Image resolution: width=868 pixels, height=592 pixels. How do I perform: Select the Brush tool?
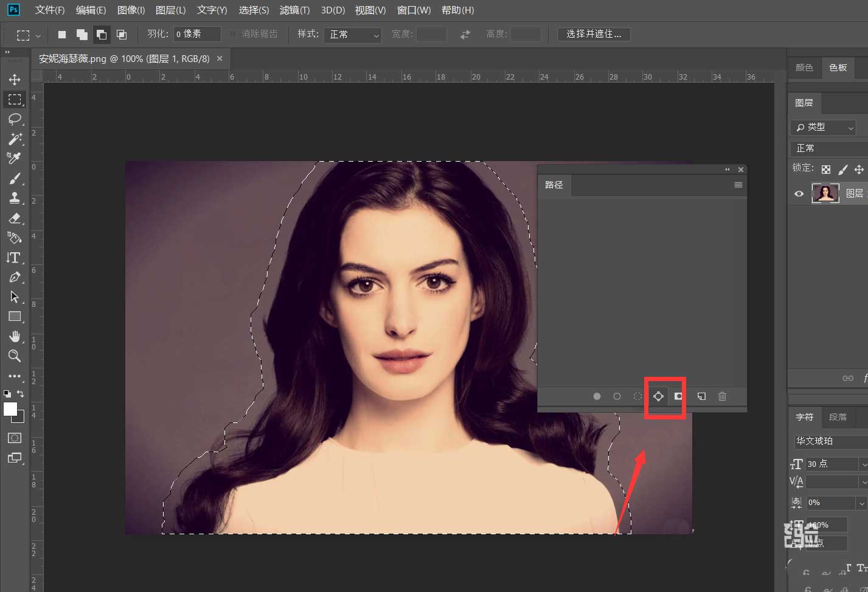pos(15,178)
